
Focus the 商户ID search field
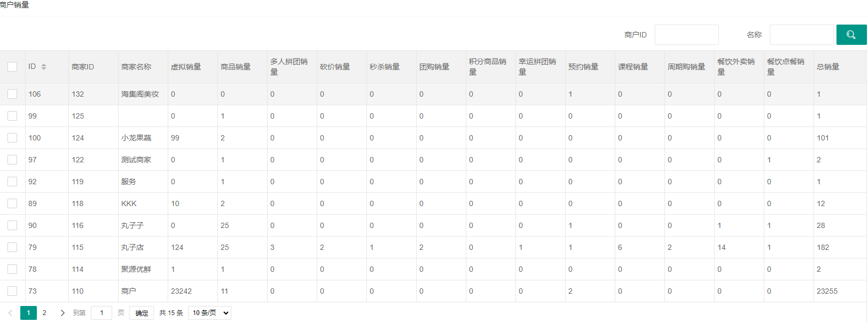click(686, 35)
